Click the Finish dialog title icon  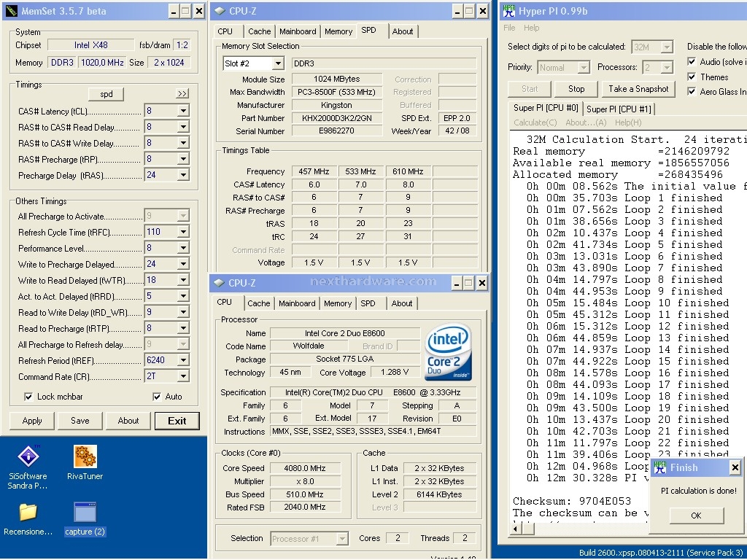tap(659, 467)
